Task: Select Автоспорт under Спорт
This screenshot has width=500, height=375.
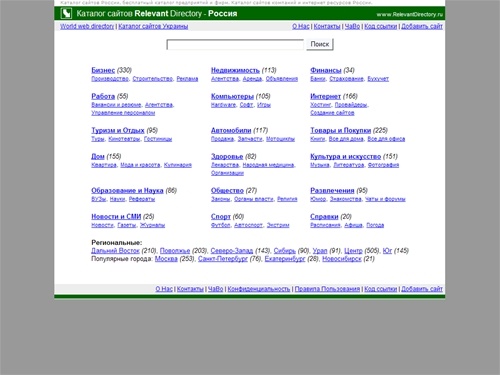Action: coord(248,225)
